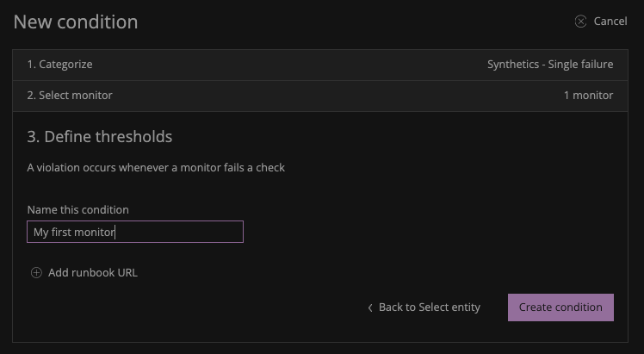Click the 3. Define thresholds heading
This screenshot has height=354, width=644.
pyautogui.click(x=100, y=137)
